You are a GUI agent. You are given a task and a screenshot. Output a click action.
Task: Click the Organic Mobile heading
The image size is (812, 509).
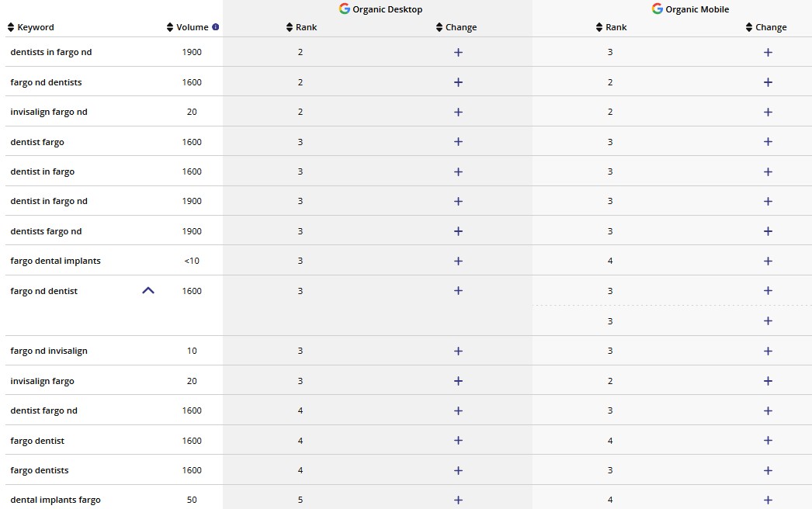690,9
